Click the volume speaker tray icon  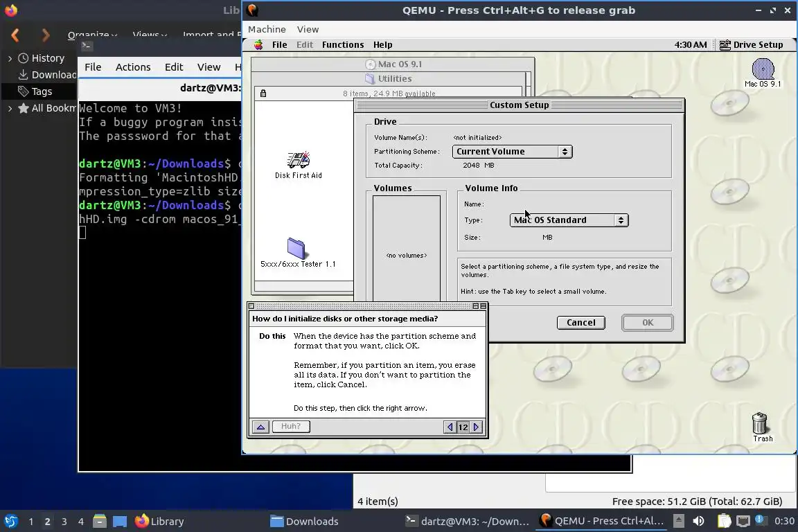(699, 522)
